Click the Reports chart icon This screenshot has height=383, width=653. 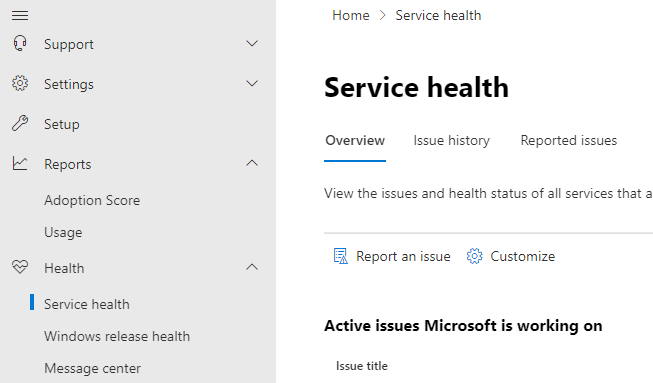point(20,163)
